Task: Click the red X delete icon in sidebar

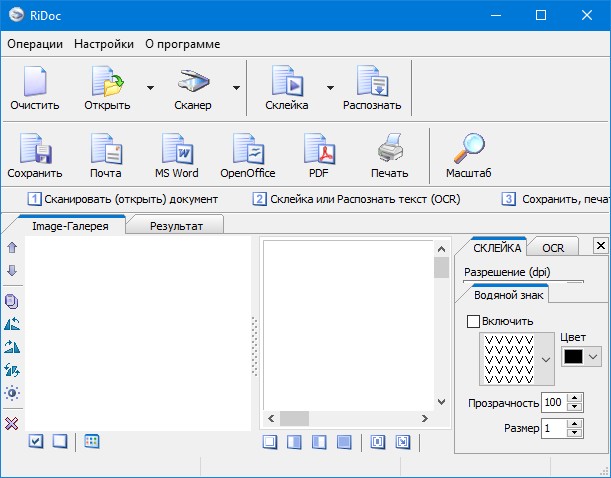Action: point(12,423)
